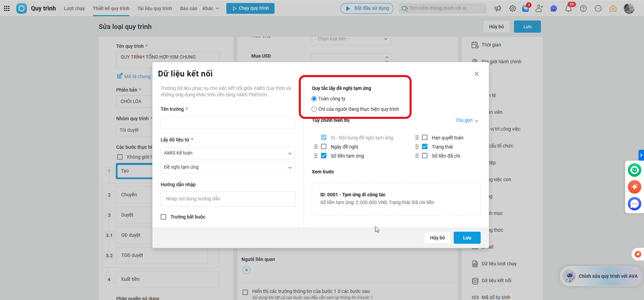The height and width of the screenshot is (300, 644).
Task: Click the Thời gian calendar icon
Action: pos(475,45)
